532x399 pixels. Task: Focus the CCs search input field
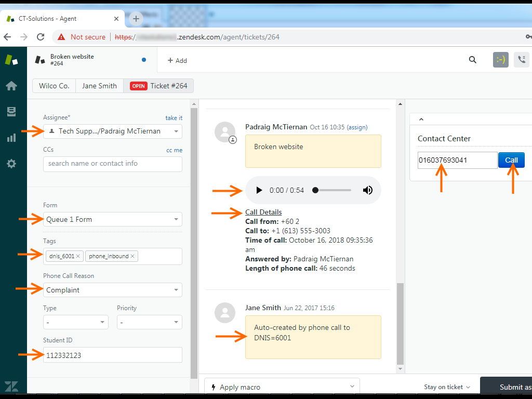113,164
